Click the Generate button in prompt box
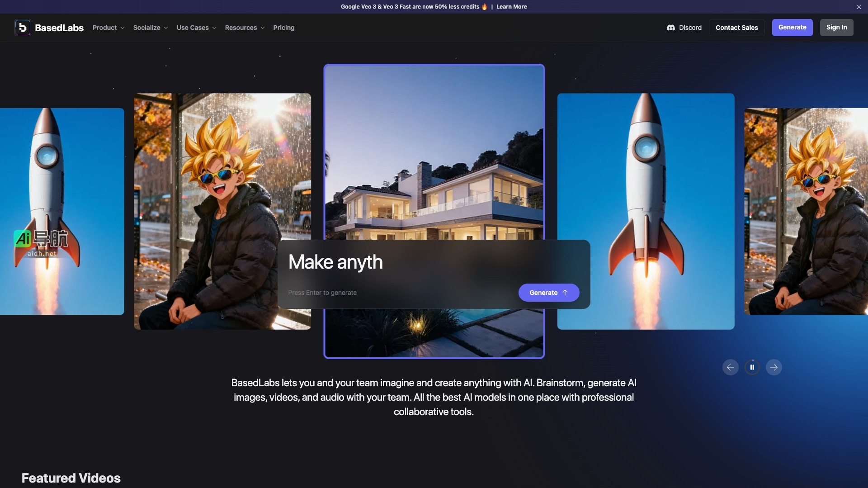Screen dimensions: 868x488 548,293
